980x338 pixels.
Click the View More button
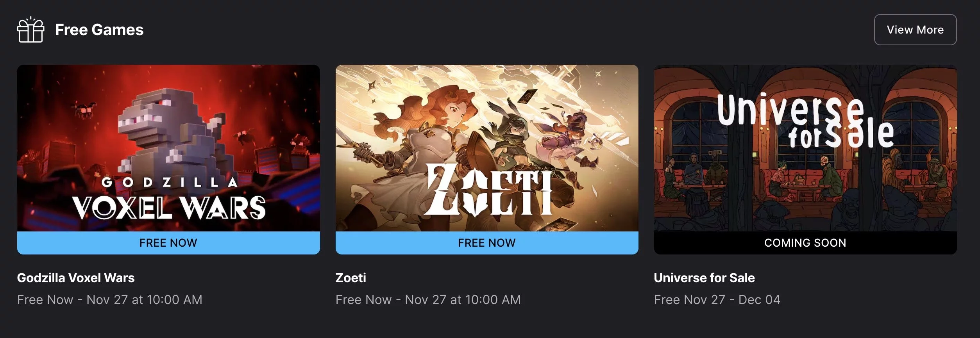pyautogui.click(x=915, y=30)
